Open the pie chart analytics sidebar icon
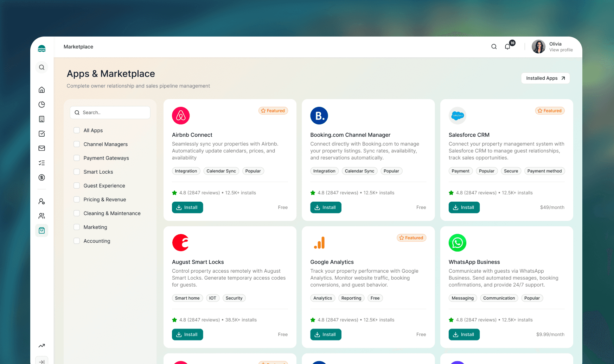Screen dimensions: 614x364 click(x=41, y=104)
